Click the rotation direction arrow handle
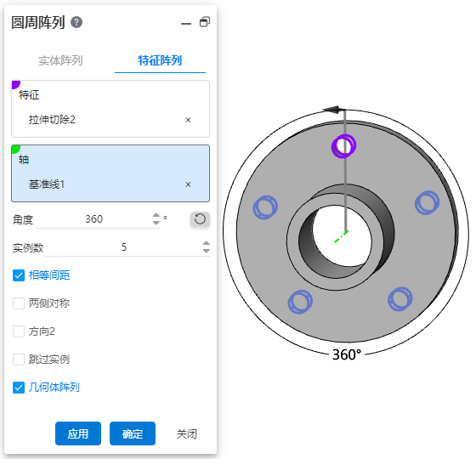Screen dimensions: 476x459 [x=333, y=110]
